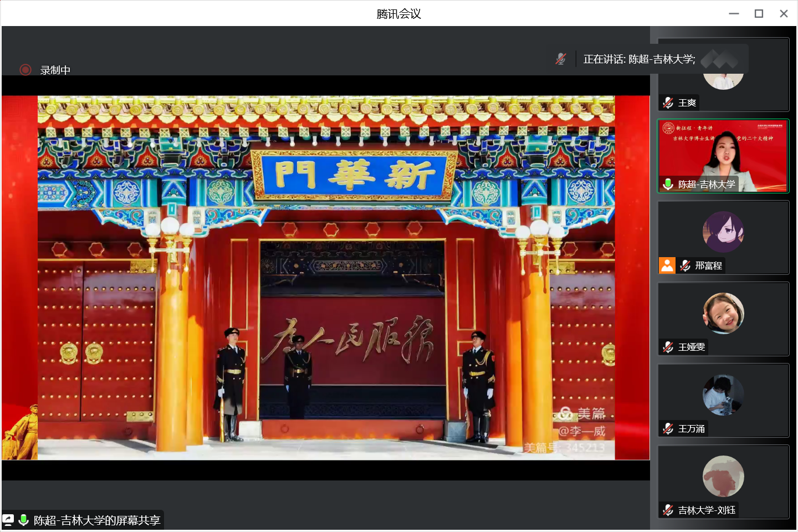Click the muted mic icon next to 王爽
The width and height of the screenshot is (798, 532).
pos(668,103)
